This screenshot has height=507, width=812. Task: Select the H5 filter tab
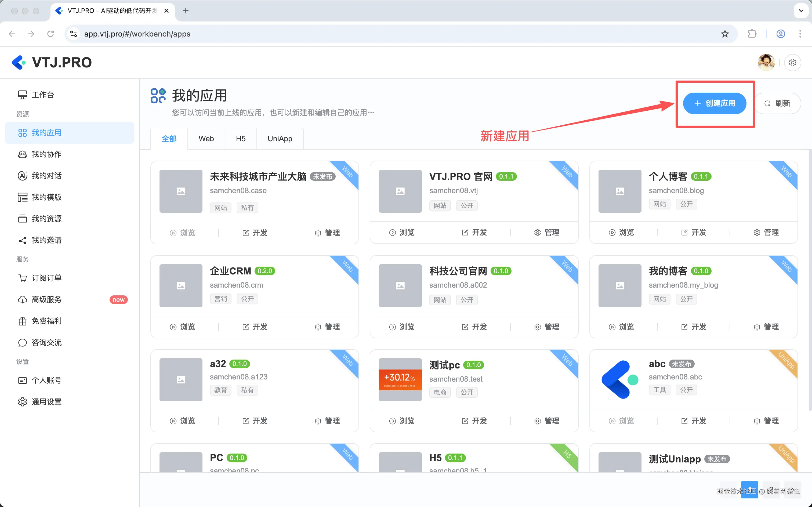[x=240, y=139]
